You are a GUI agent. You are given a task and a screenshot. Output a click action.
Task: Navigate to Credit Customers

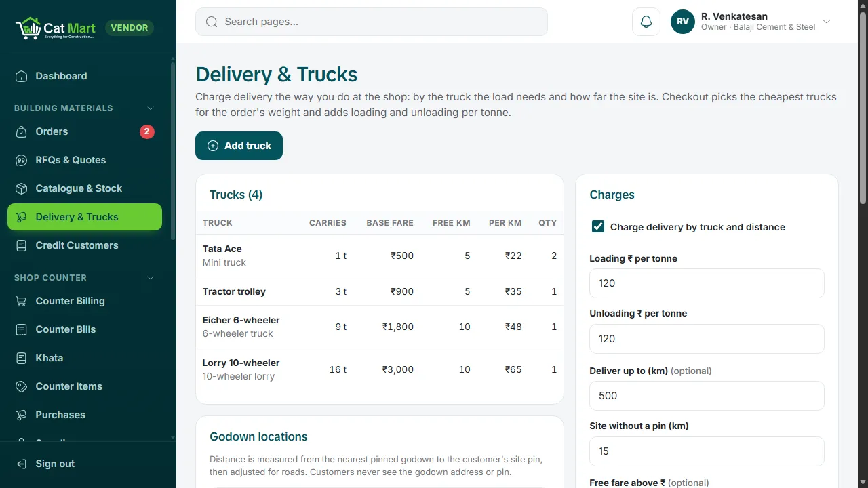(85, 245)
